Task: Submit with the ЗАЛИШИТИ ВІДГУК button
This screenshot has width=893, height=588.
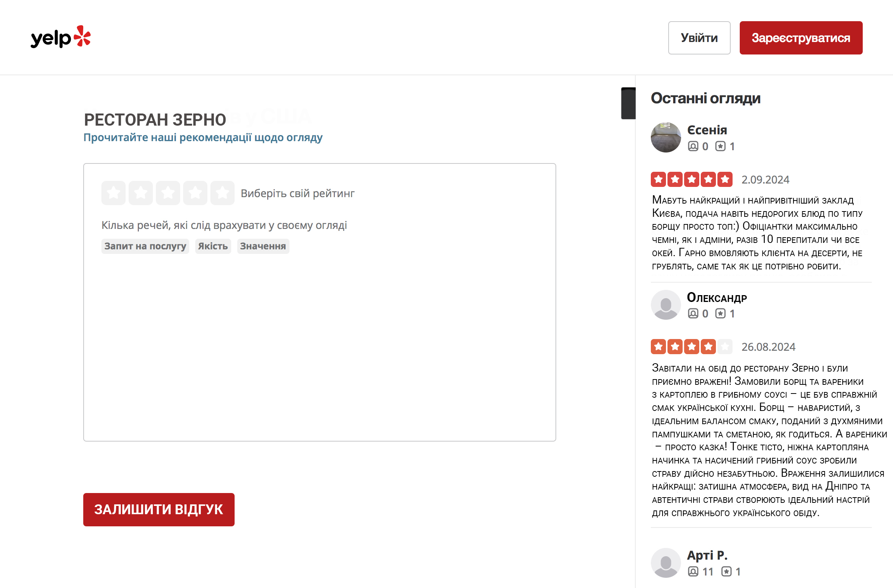Action: point(159,509)
